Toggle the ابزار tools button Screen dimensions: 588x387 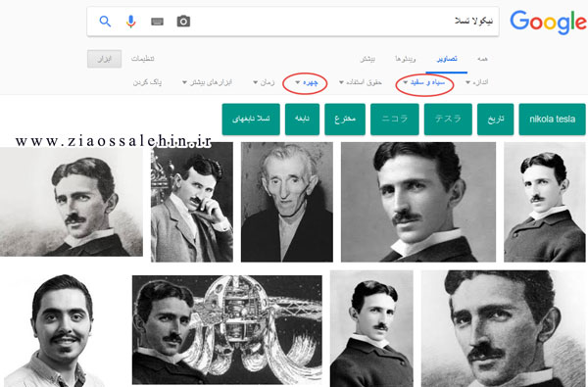(x=104, y=59)
